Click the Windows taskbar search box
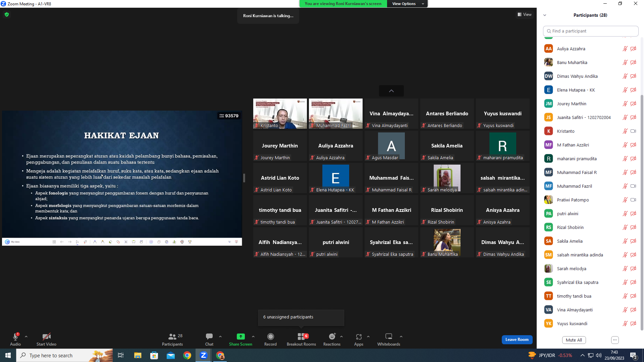 tap(64, 355)
